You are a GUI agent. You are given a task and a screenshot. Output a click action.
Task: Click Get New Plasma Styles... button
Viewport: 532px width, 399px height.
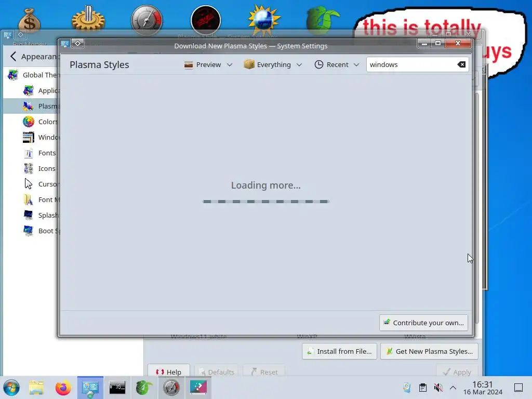tap(429, 351)
